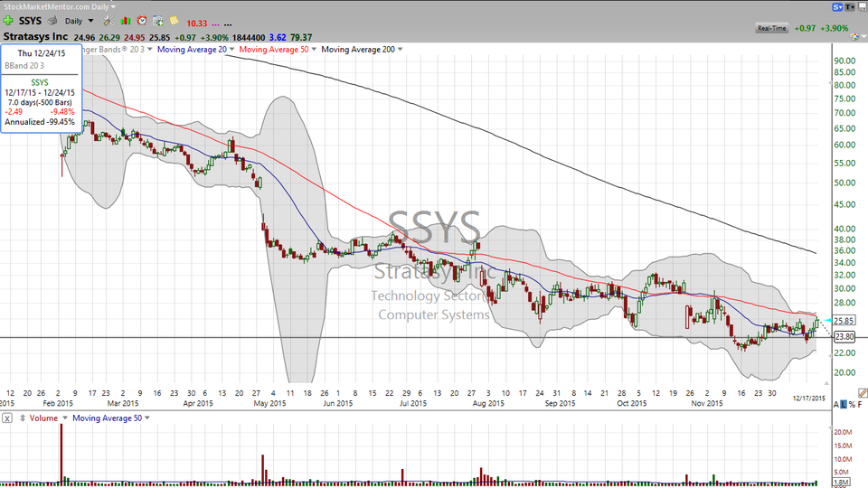The image size is (868, 488).
Task: Click the pencil drawing tools icon
Action: pyautogui.click(x=863, y=392)
